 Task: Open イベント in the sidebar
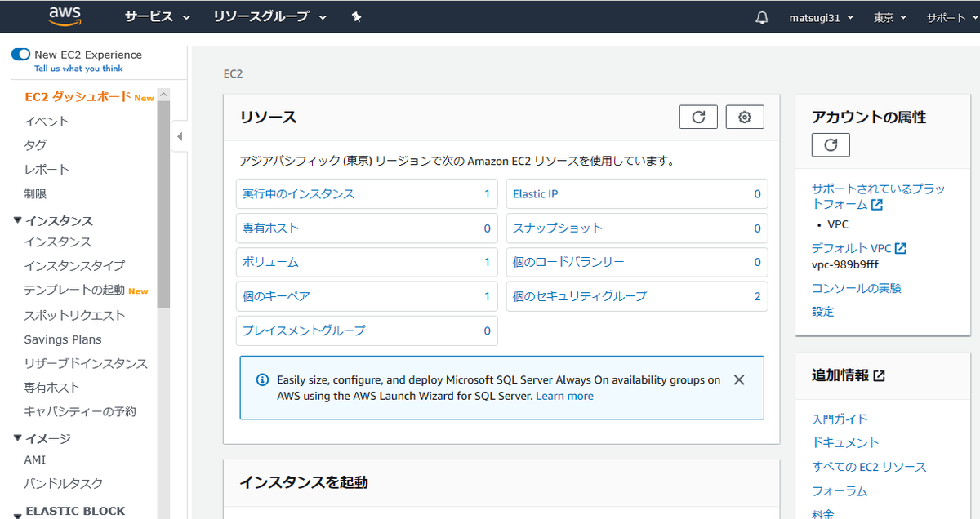pyautogui.click(x=47, y=121)
